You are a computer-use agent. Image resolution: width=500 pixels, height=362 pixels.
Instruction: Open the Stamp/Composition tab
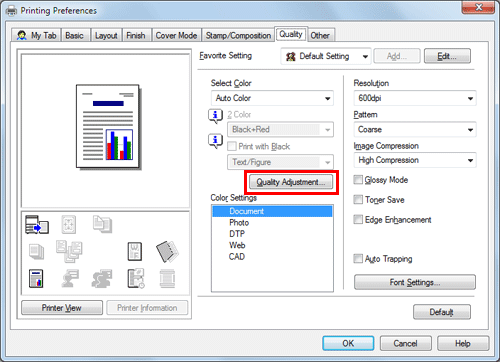click(238, 35)
